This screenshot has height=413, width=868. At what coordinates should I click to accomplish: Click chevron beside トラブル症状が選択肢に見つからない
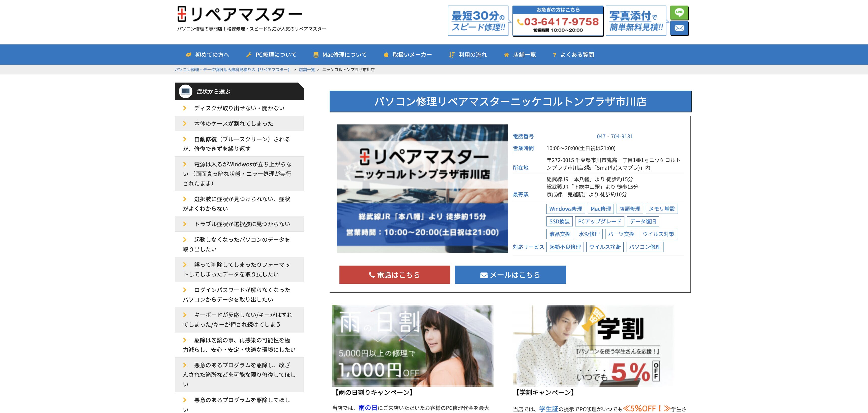tap(185, 224)
